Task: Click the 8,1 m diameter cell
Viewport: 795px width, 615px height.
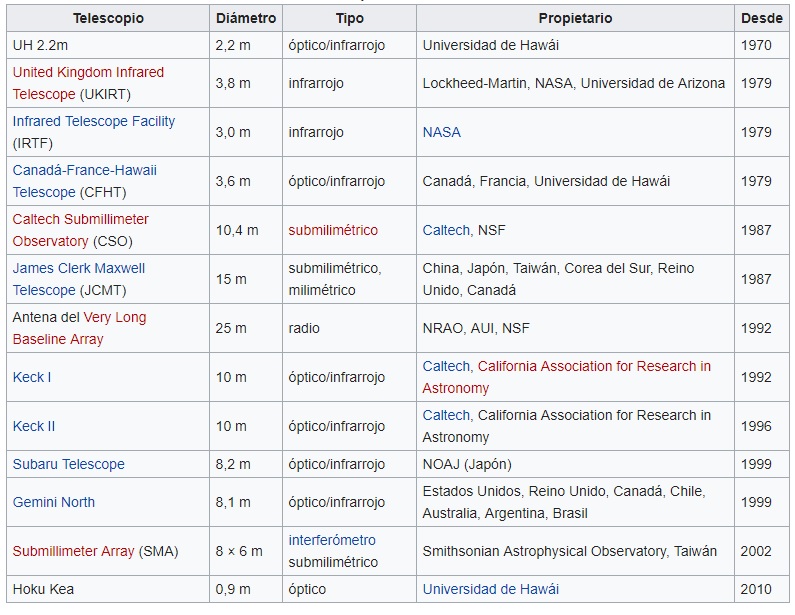Action: 246,502
